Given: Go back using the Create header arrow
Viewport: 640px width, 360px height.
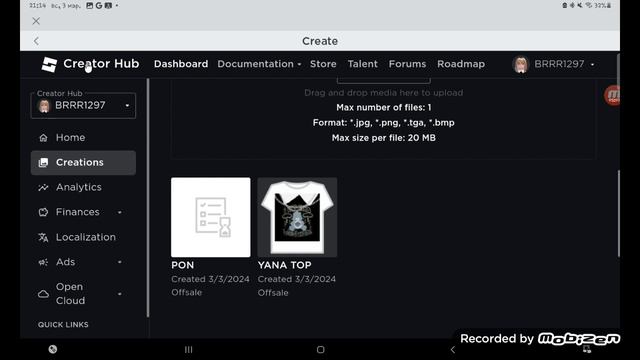Looking at the screenshot, I should coord(36,41).
